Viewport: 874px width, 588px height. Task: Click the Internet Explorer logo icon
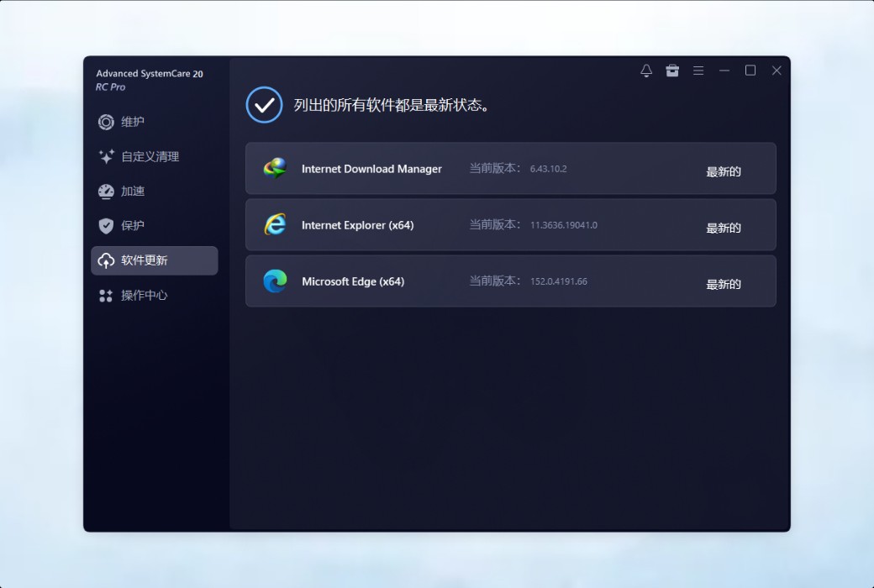[276, 224]
